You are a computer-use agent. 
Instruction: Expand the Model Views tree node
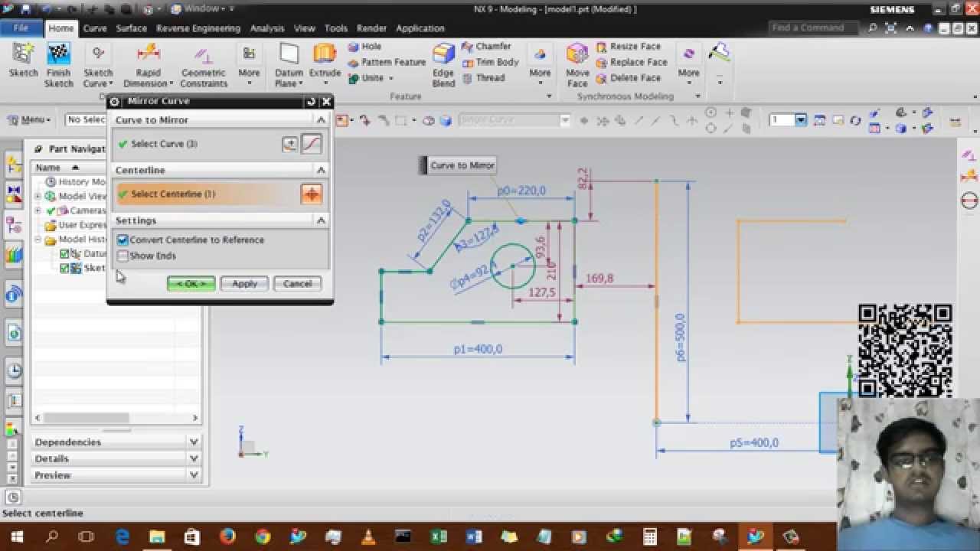38,197
